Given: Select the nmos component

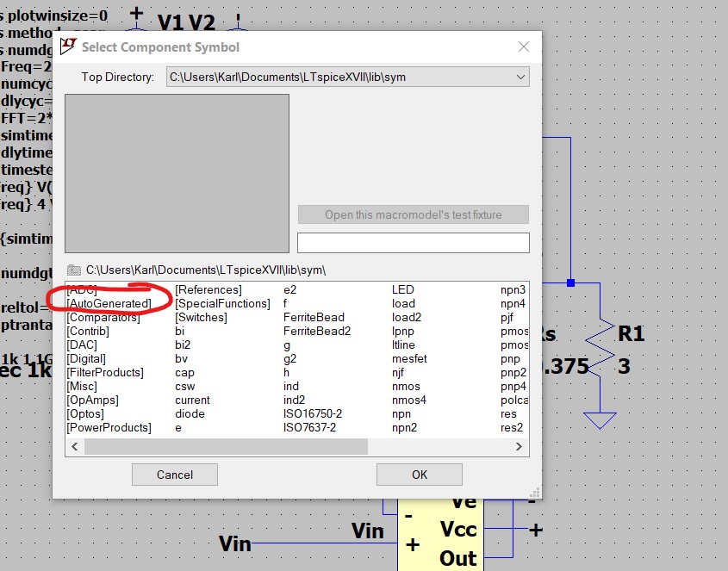Looking at the screenshot, I should coord(406,386).
